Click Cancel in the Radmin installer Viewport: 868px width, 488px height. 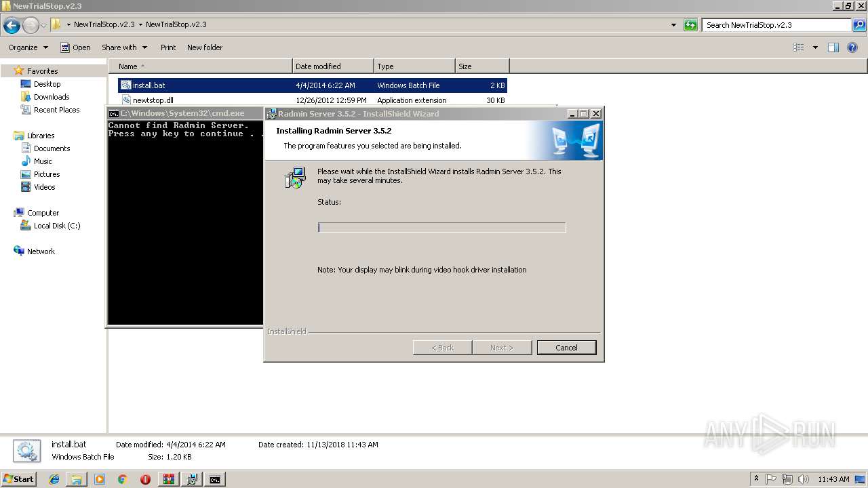pos(566,348)
